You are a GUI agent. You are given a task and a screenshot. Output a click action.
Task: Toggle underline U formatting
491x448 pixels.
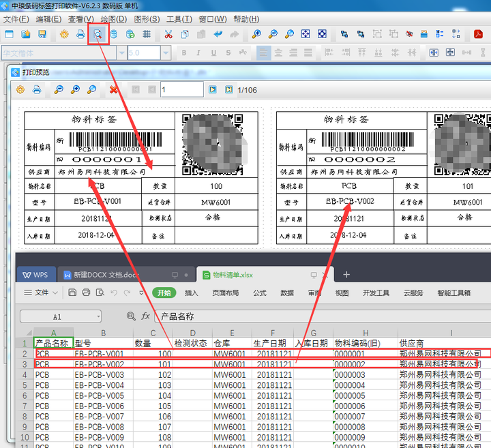click(213, 53)
